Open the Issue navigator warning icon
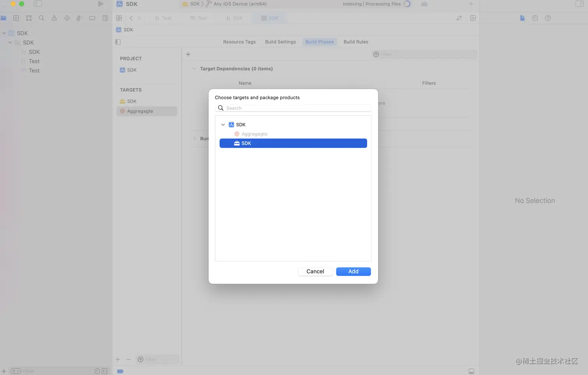 click(x=54, y=18)
